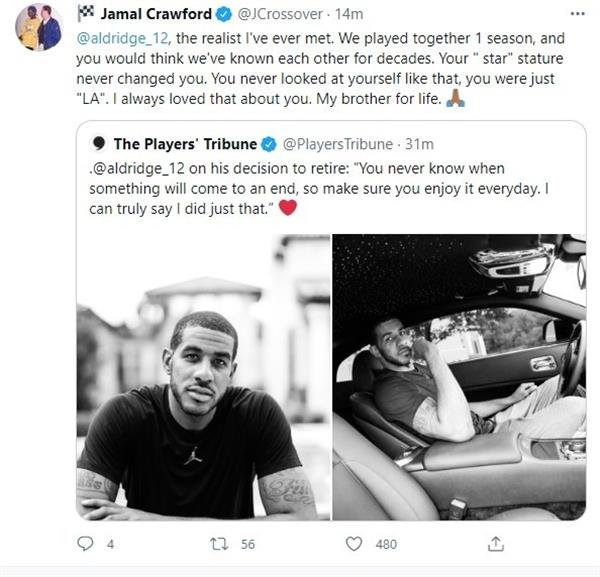
Task: Open The Players' Tribune name link
Action: [185, 144]
